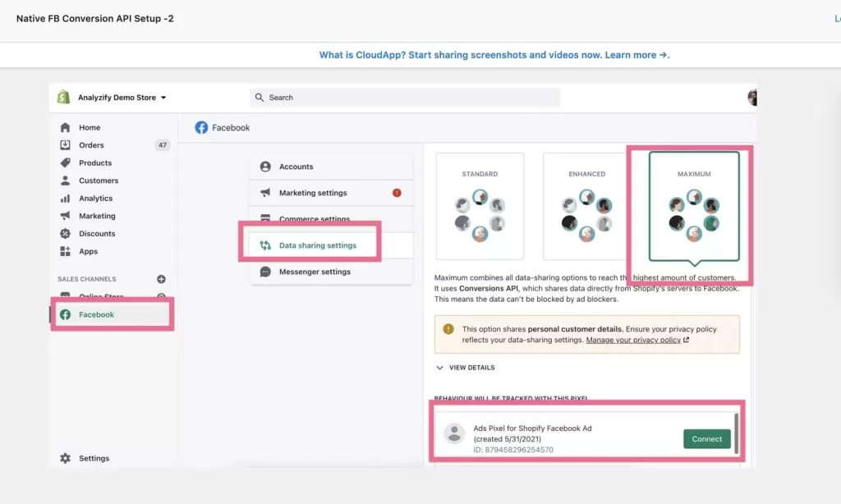Click the pixel list scrollbar
This screenshot has width=841, height=504.
[737, 433]
